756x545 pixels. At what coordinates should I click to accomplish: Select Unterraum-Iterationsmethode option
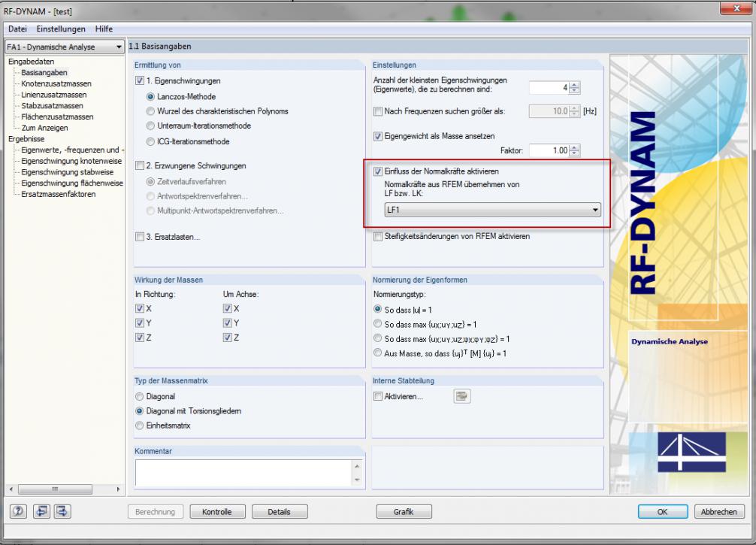(150, 126)
